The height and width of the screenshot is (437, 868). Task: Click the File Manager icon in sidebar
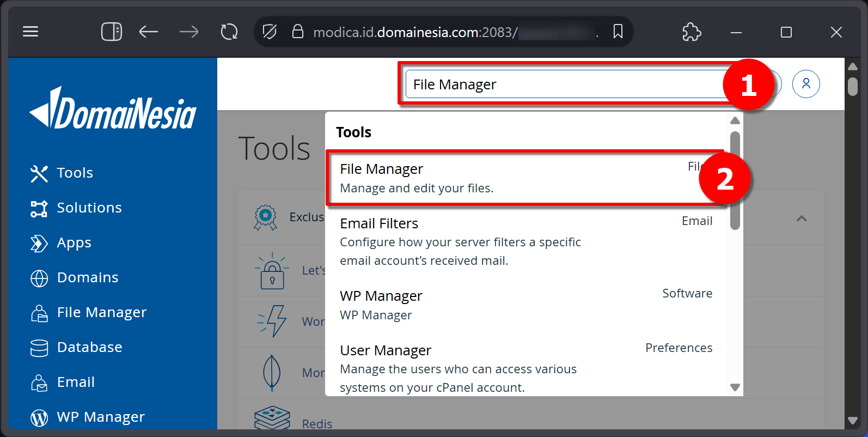click(39, 313)
